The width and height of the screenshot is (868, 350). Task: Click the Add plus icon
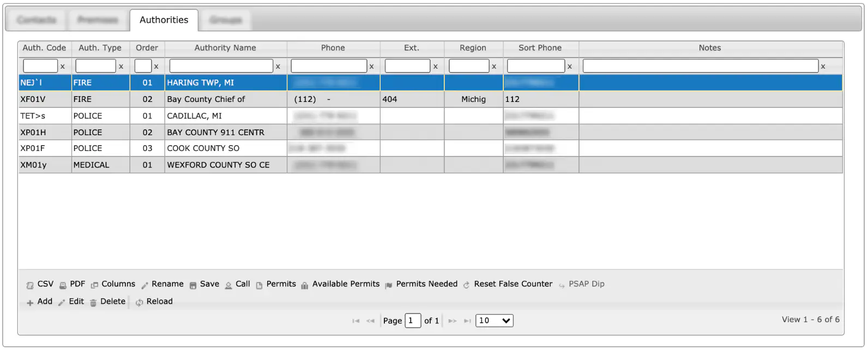[30, 303]
